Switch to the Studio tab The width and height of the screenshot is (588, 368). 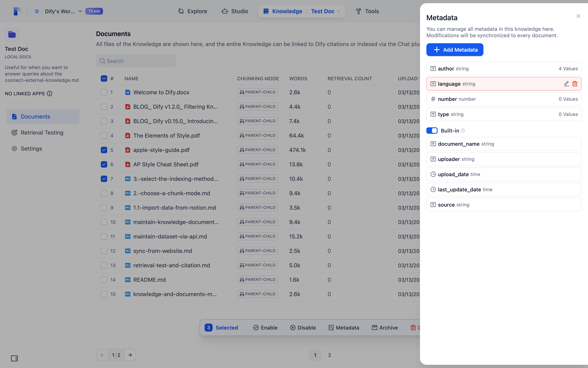pyautogui.click(x=235, y=11)
